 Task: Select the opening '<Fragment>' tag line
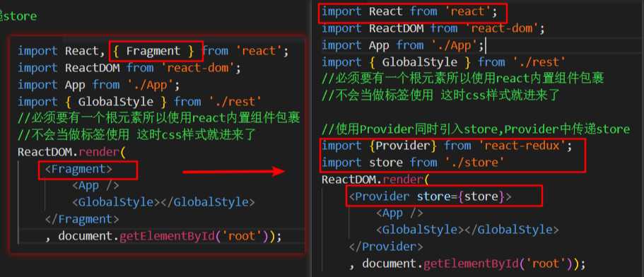(x=78, y=169)
